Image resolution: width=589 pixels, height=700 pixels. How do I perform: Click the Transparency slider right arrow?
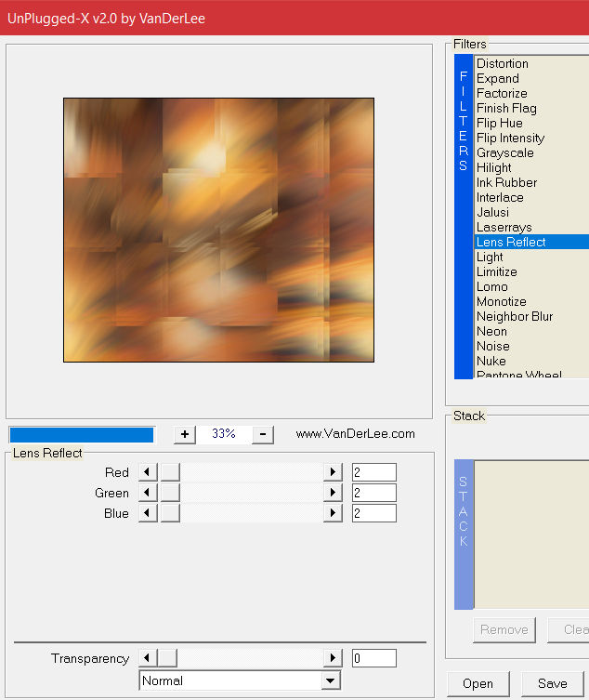[333, 658]
